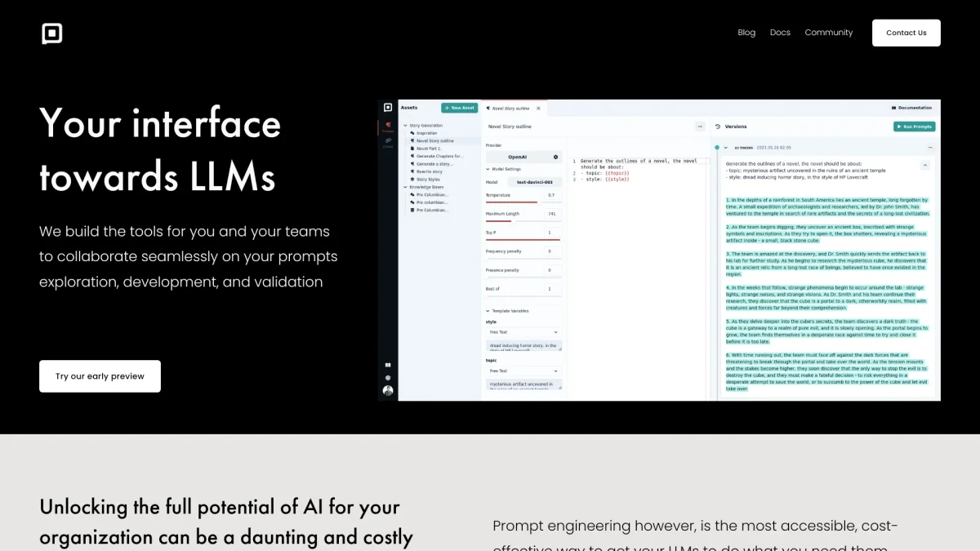This screenshot has width=980, height=551.
Task: Open the book icon in the lower sidebar
Action: tap(388, 365)
